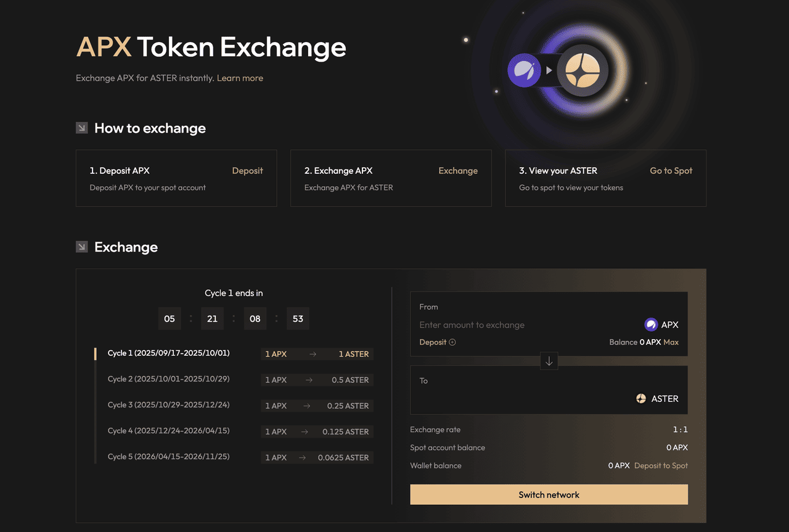Click Go to Spot in step 3 card

(671, 171)
